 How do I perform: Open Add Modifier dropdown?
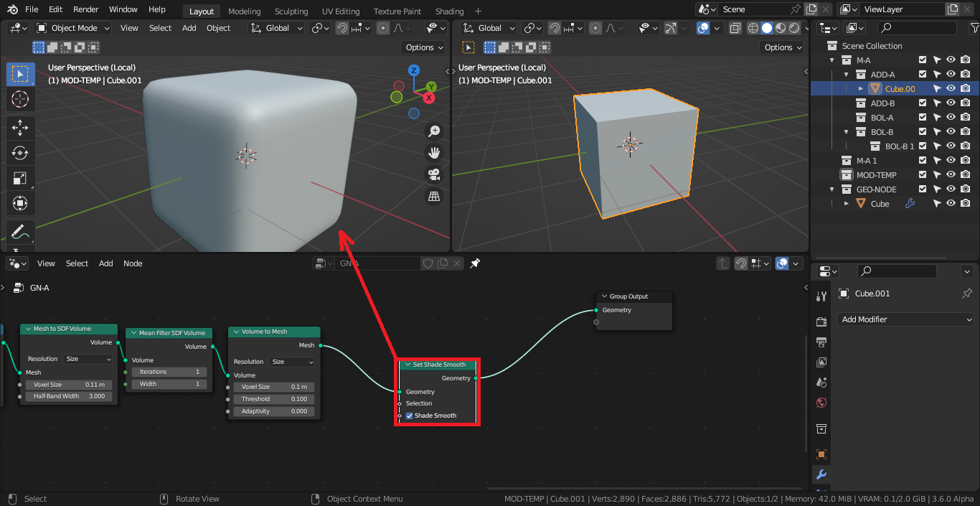tap(907, 319)
